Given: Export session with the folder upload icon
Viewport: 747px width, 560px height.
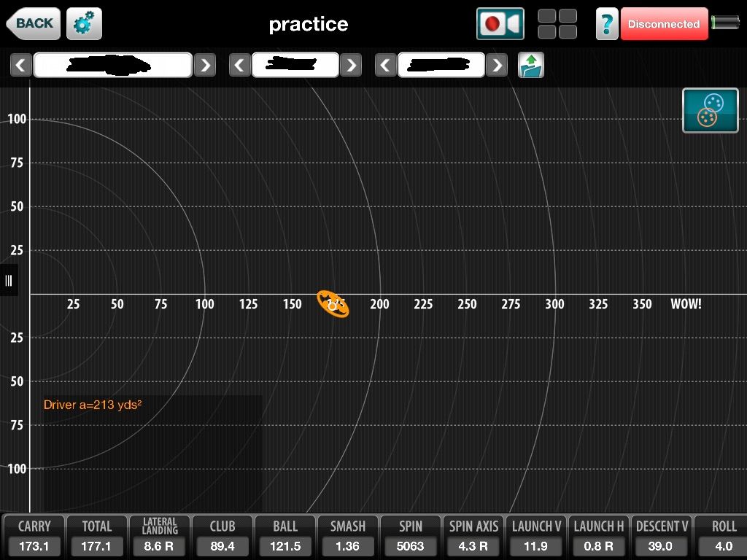Looking at the screenshot, I should point(531,65).
